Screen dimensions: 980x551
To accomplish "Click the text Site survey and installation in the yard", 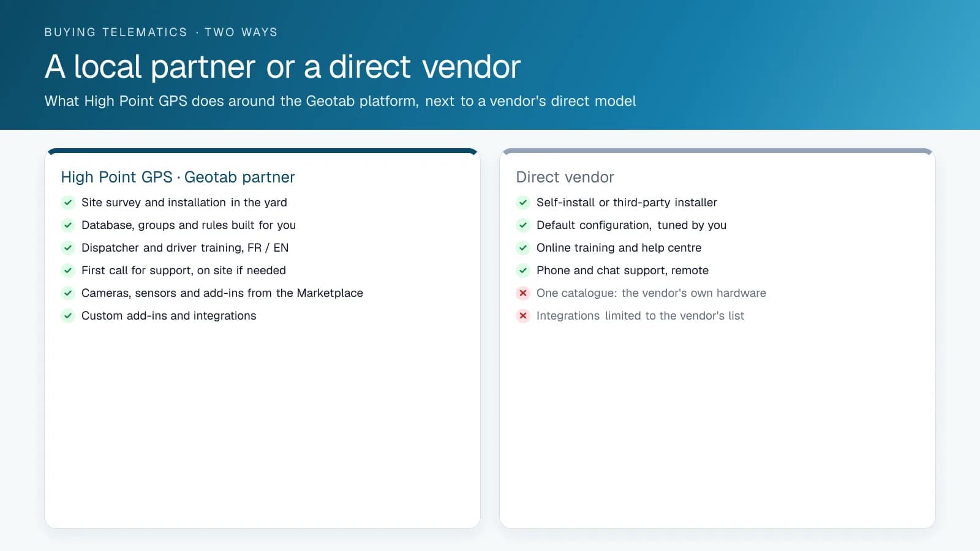I will click(x=184, y=203).
